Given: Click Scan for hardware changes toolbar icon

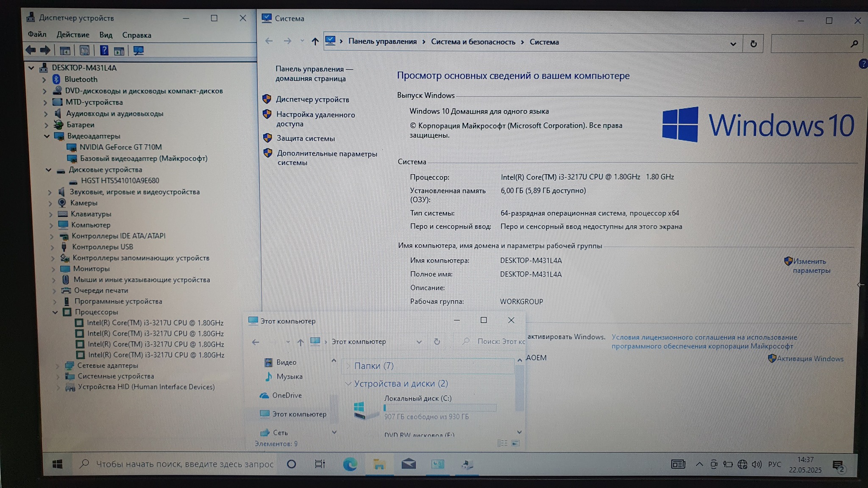Looking at the screenshot, I should [138, 51].
